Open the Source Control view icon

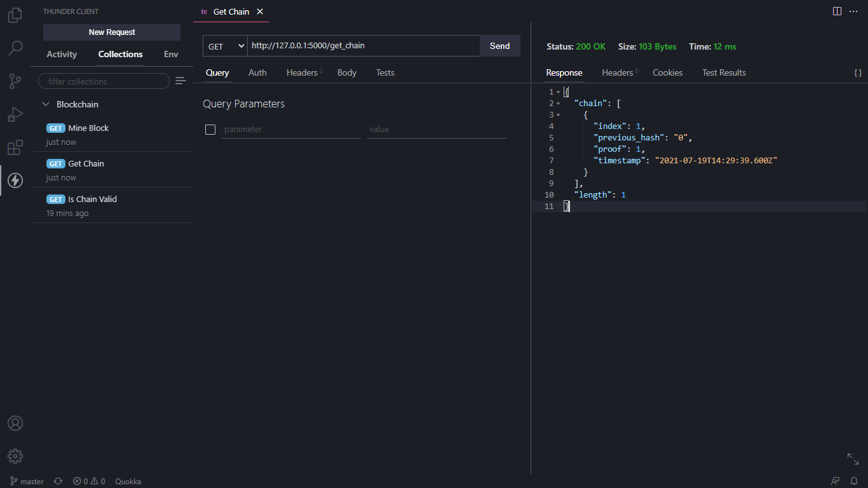pos(15,81)
